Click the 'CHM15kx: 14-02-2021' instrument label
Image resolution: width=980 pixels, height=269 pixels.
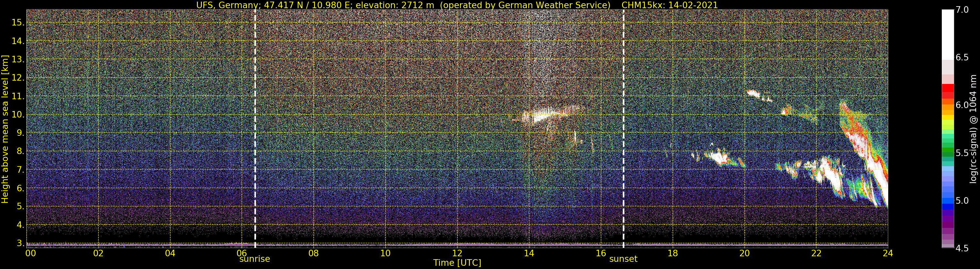pos(669,5)
